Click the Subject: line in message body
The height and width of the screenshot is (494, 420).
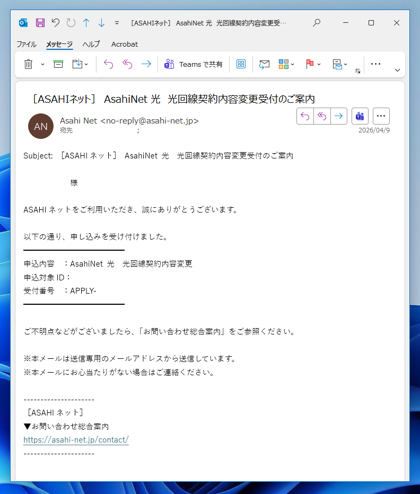(x=158, y=156)
